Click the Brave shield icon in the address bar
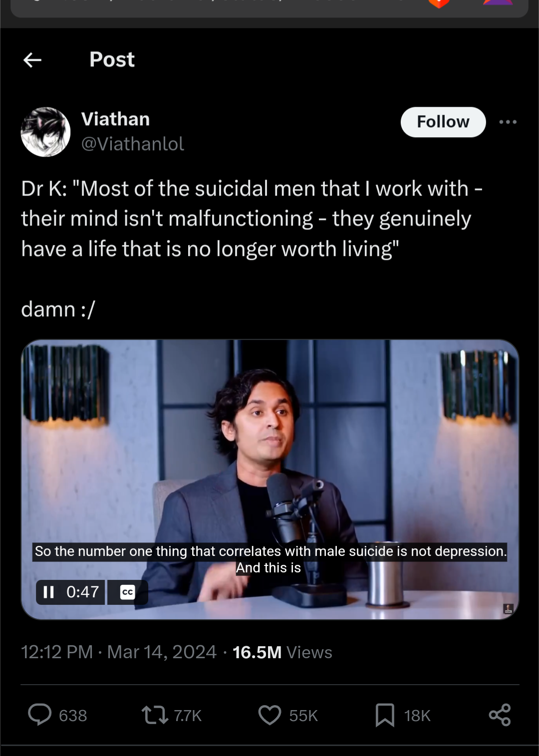The height and width of the screenshot is (756, 539). pyautogui.click(x=439, y=3)
